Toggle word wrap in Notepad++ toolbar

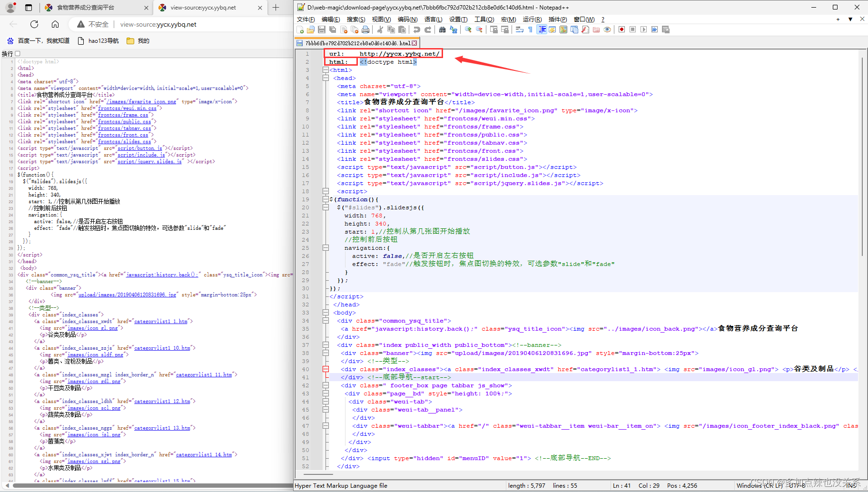coord(519,30)
